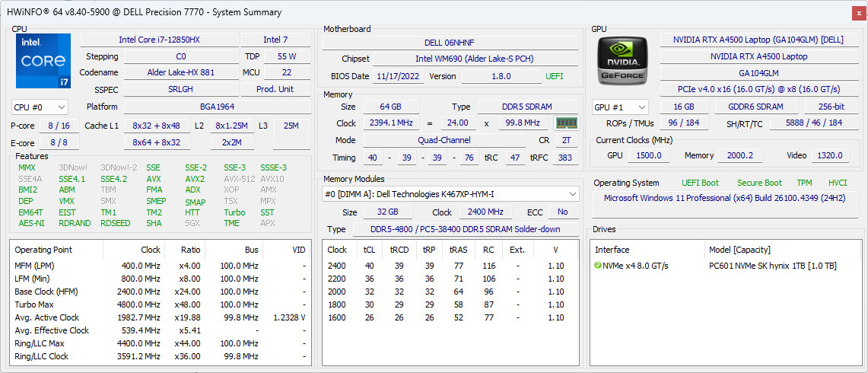868x373 pixels.
Task: Click the PC601 NVMe SK hynix 1TB drive
Action: tap(773, 266)
